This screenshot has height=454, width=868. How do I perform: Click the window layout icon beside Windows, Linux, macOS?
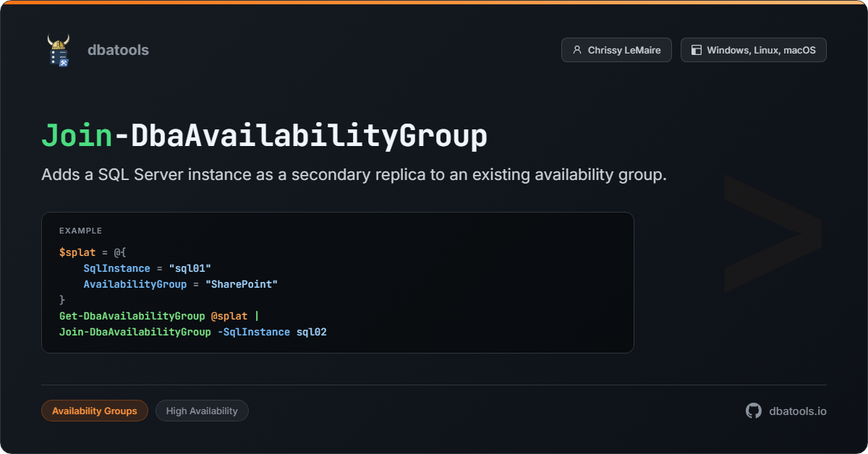696,50
